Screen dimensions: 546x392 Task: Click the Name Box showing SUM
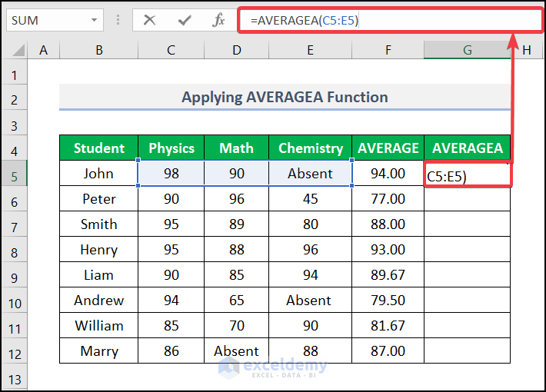click(x=55, y=20)
